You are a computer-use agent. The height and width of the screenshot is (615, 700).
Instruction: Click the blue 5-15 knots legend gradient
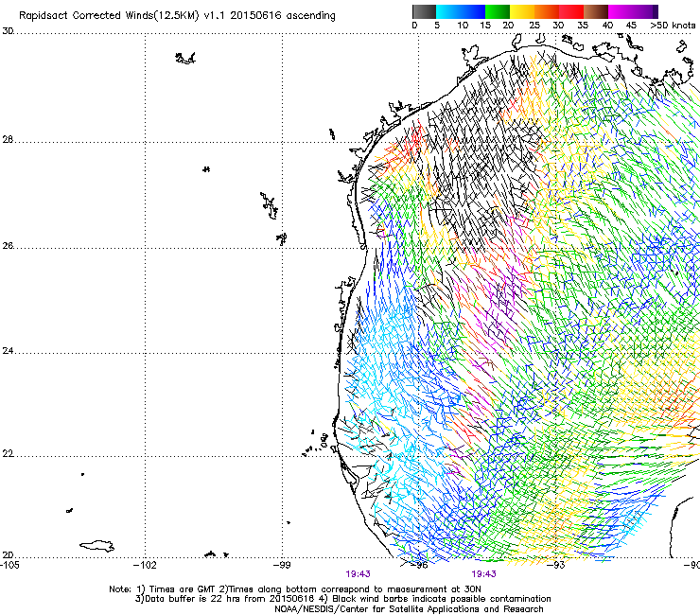(x=461, y=11)
